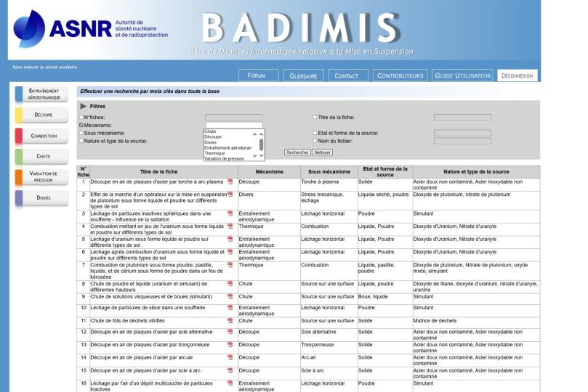Screen dimensions: 588x392
Task: Open PDF icon for fiche 7
Action: [x=230, y=265]
